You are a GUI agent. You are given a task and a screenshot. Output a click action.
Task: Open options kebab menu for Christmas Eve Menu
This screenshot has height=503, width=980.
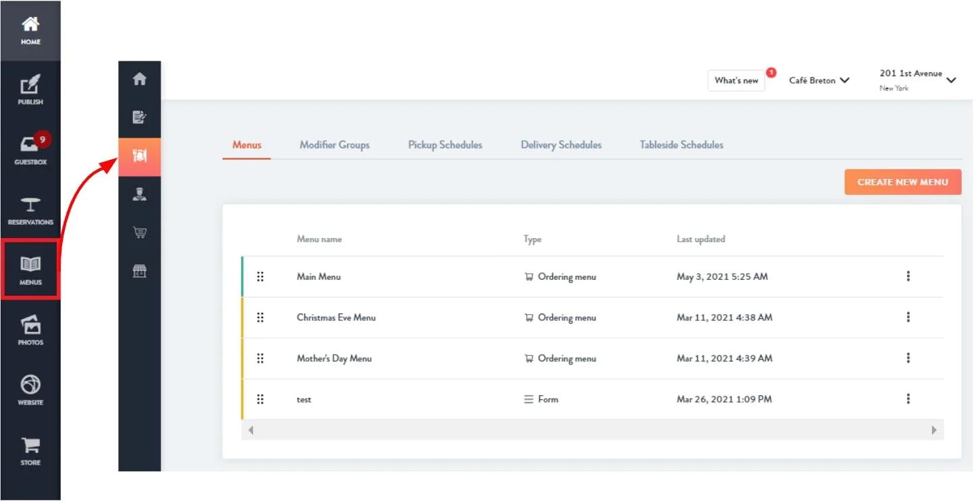point(908,318)
